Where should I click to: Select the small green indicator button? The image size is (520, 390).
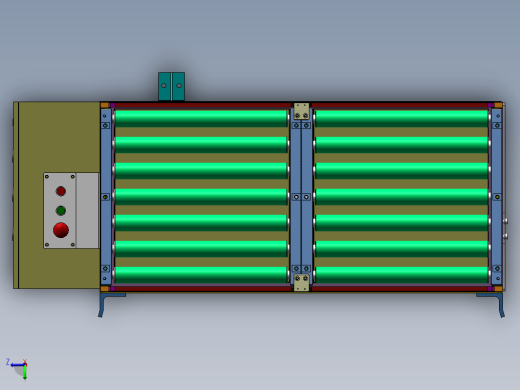61,211
